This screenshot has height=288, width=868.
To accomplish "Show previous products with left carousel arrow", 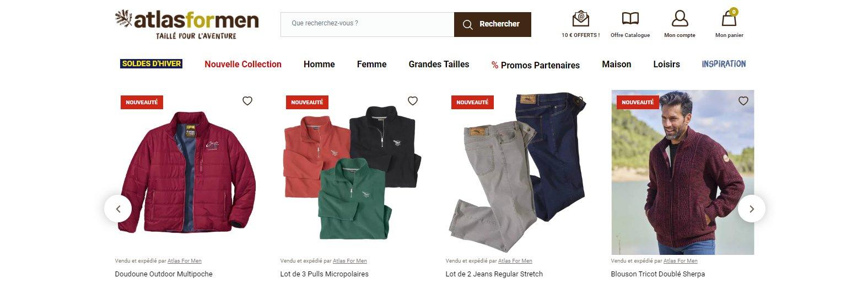I will tap(118, 209).
